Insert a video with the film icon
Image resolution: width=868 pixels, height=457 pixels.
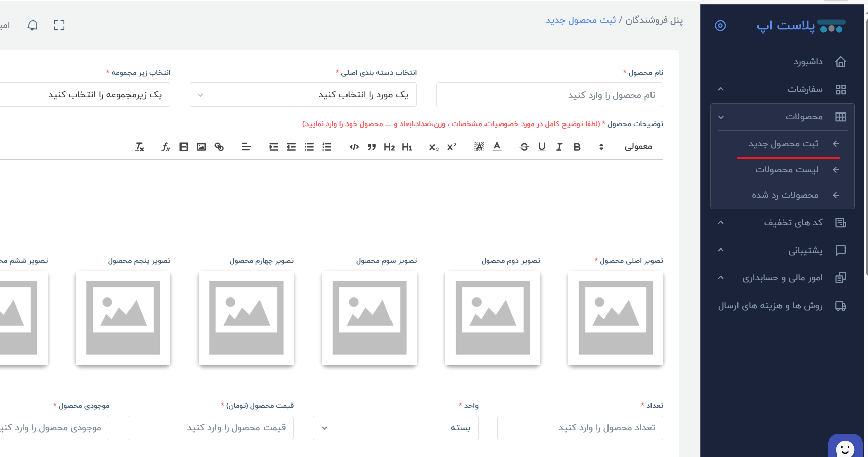point(184,147)
